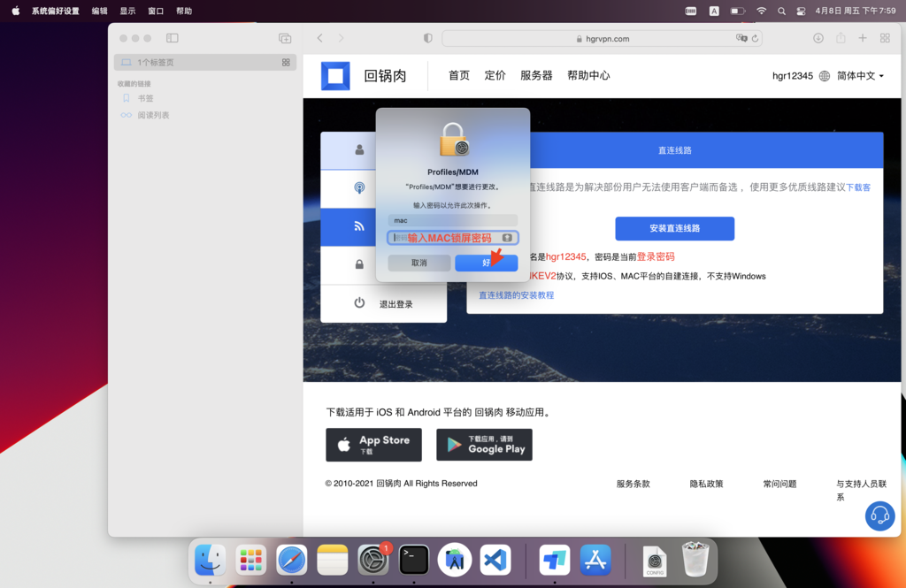Click the new tab plus icon
The image size is (906, 588).
[863, 38]
